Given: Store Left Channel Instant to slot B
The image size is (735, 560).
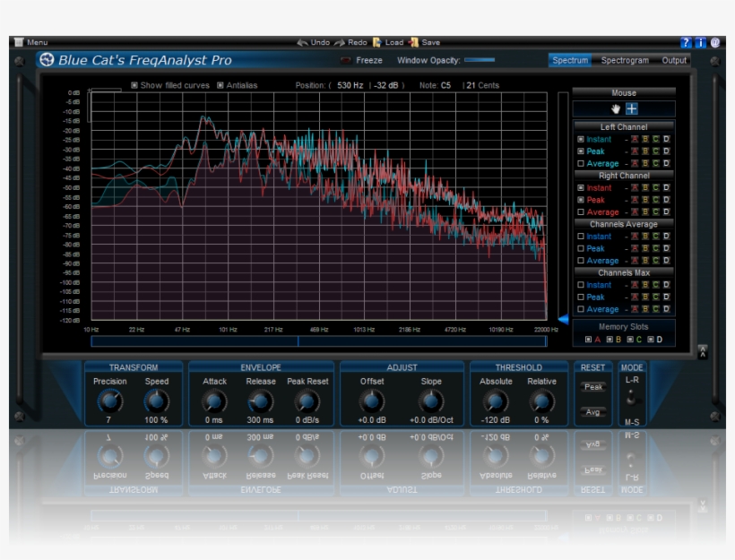Looking at the screenshot, I should pyautogui.click(x=645, y=139).
